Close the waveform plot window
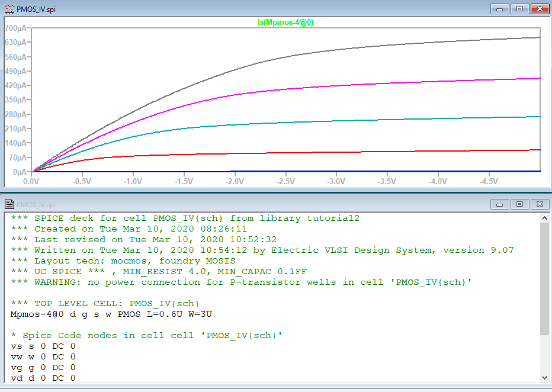The image size is (552, 392). pyautogui.click(x=540, y=8)
